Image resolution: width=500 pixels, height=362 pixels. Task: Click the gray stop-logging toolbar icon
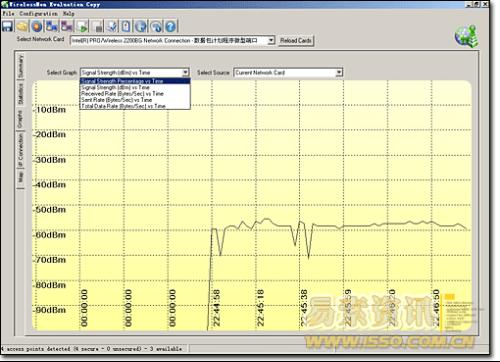[97, 26]
